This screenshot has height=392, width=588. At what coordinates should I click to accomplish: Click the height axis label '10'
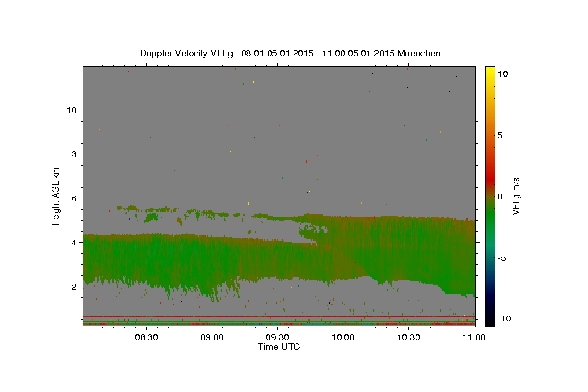(71, 110)
